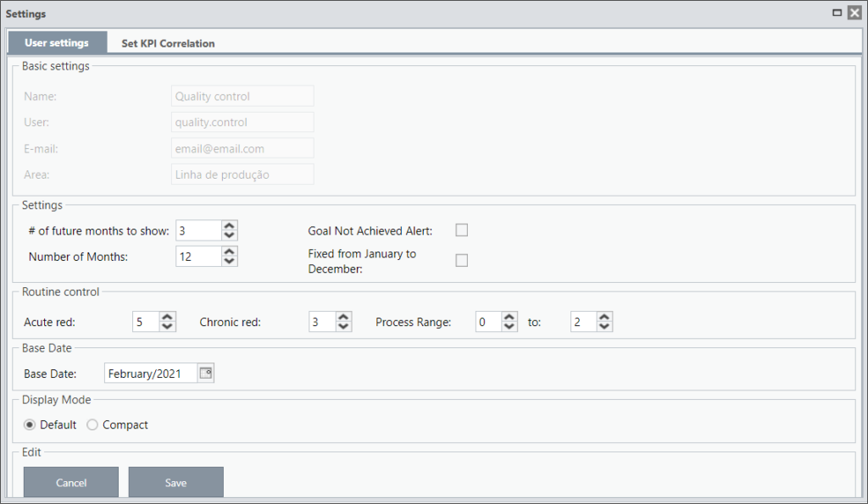Maximize the Settings window

[837, 13]
